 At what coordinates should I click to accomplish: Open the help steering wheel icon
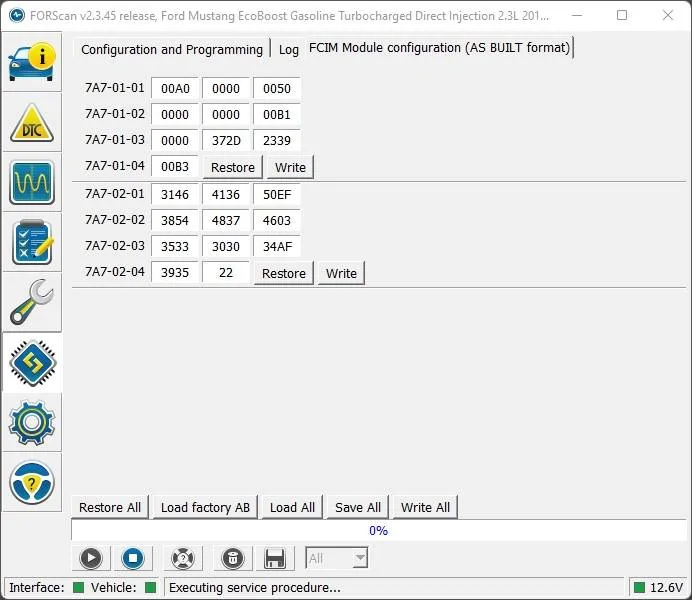pyautogui.click(x=32, y=482)
